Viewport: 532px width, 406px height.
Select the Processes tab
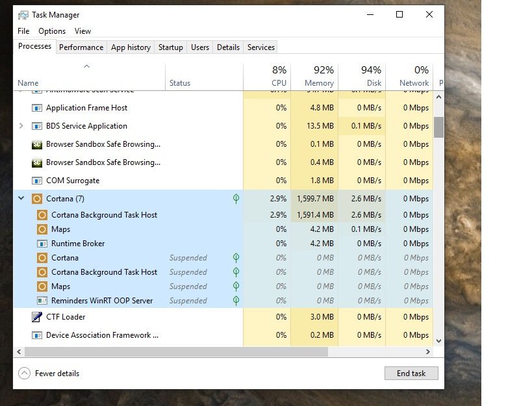(34, 46)
